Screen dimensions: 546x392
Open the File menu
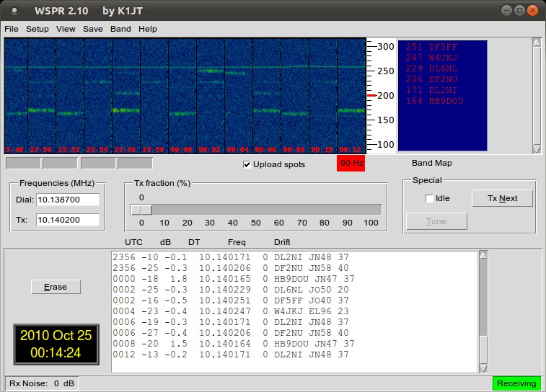coord(11,29)
